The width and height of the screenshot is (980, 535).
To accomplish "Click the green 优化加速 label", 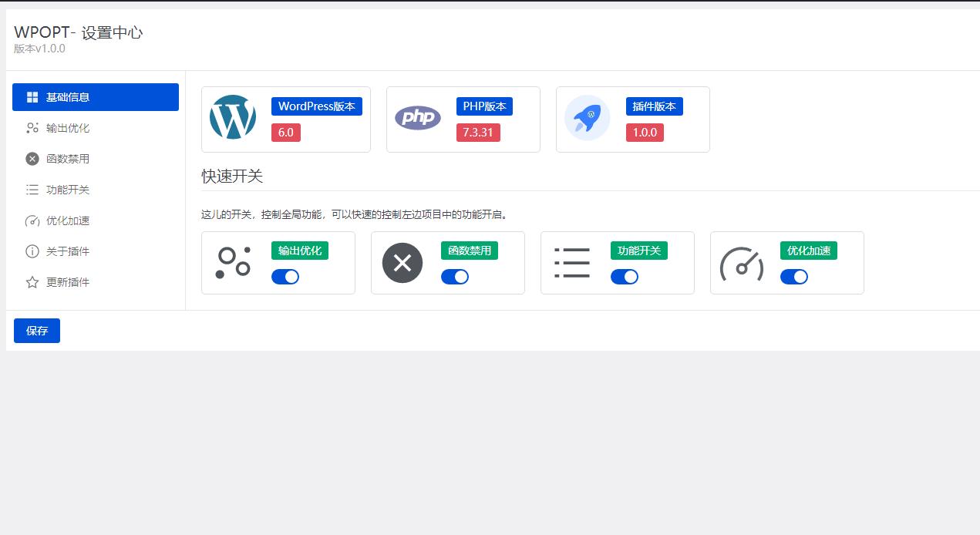I will (x=809, y=251).
